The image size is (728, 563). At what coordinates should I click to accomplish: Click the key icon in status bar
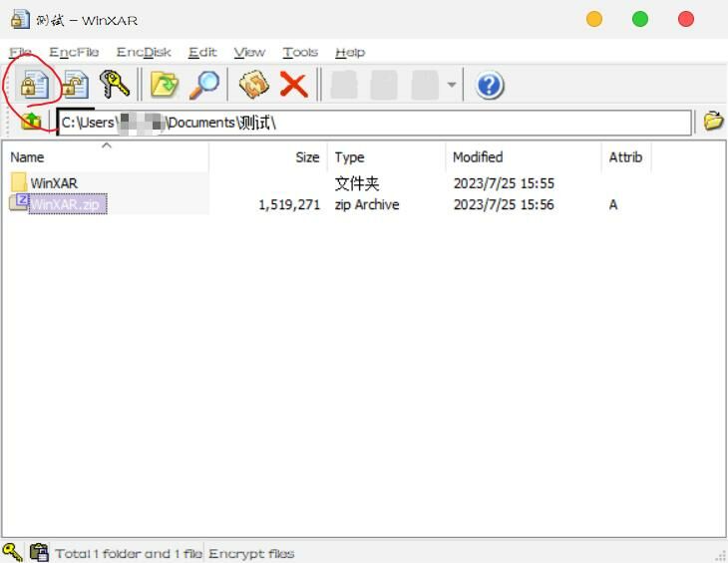(12, 552)
